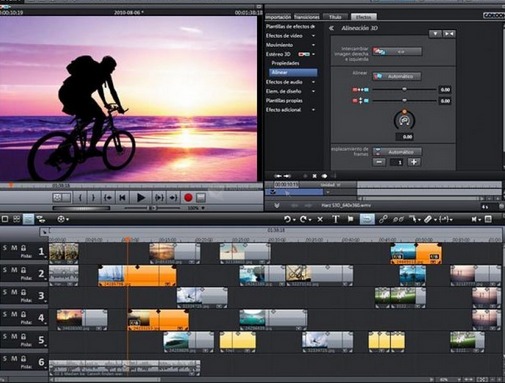This screenshot has width=505, height=383.
Task: Click the red Record button
Action: (x=188, y=198)
